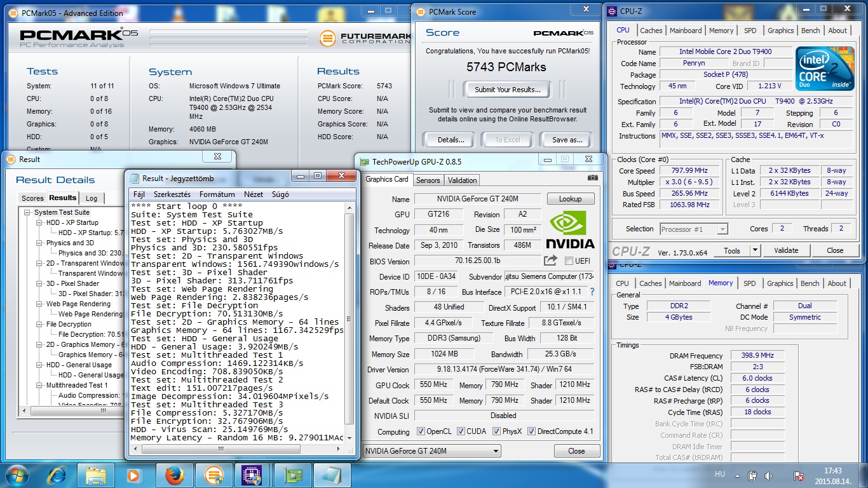The image size is (868, 488).
Task: Open the Windows Start orb
Action: [x=17, y=475]
